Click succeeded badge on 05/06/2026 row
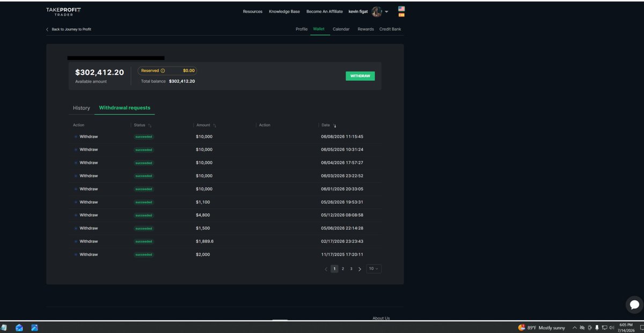Image resolution: width=644 pixels, height=333 pixels. (x=144, y=228)
